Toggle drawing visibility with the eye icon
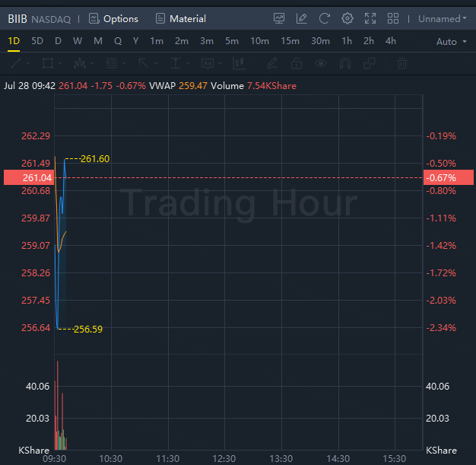This screenshot has height=465, width=476. click(322, 64)
